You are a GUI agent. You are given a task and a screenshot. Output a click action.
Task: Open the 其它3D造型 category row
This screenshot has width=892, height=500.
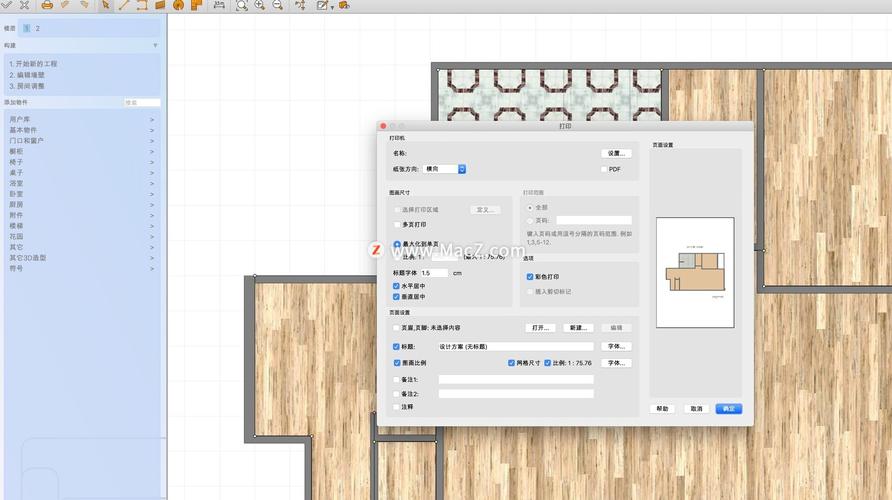(x=82, y=258)
